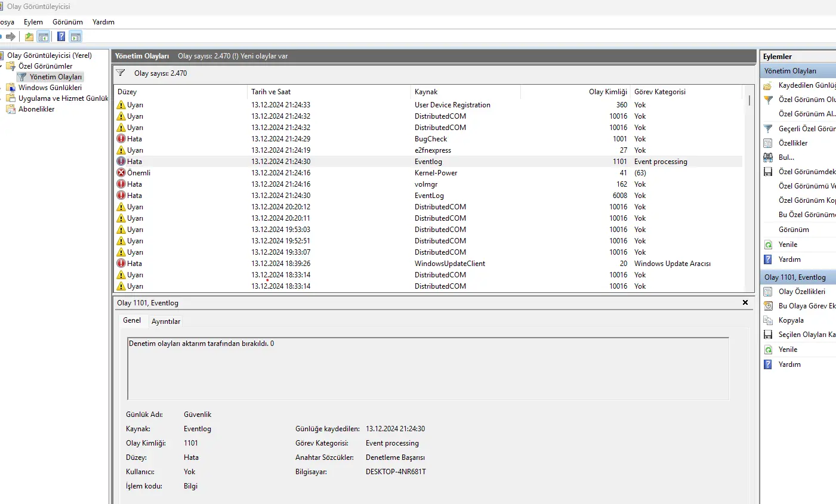The width and height of the screenshot is (836, 504).
Task: Click Özel Görünüm Al action
Action: pyautogui.click(x=807, y=114)
